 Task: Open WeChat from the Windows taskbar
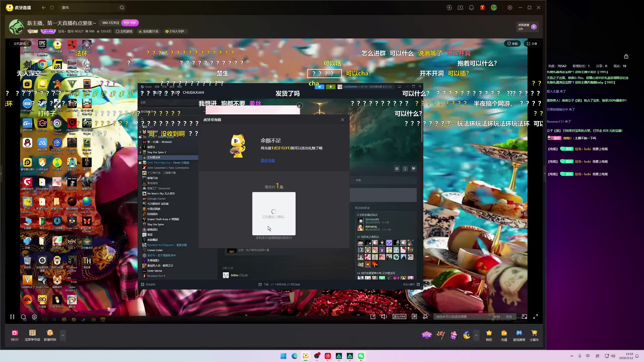click(x=361, y=356)
